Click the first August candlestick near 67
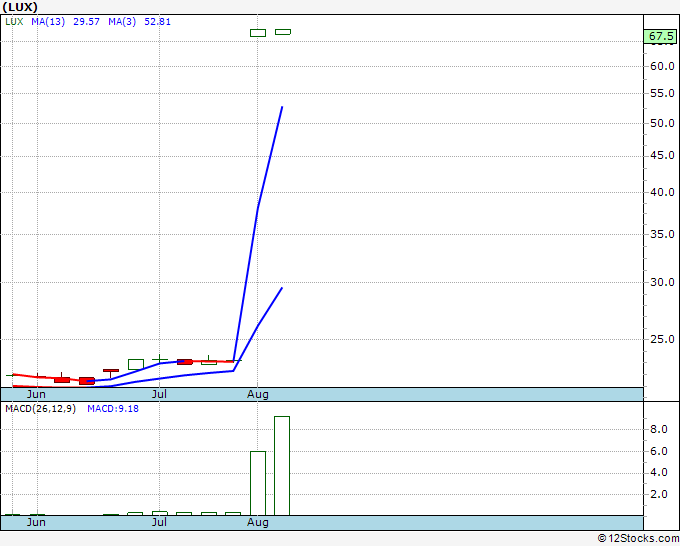This screenshot has width=680, height=546. [258, 33]
